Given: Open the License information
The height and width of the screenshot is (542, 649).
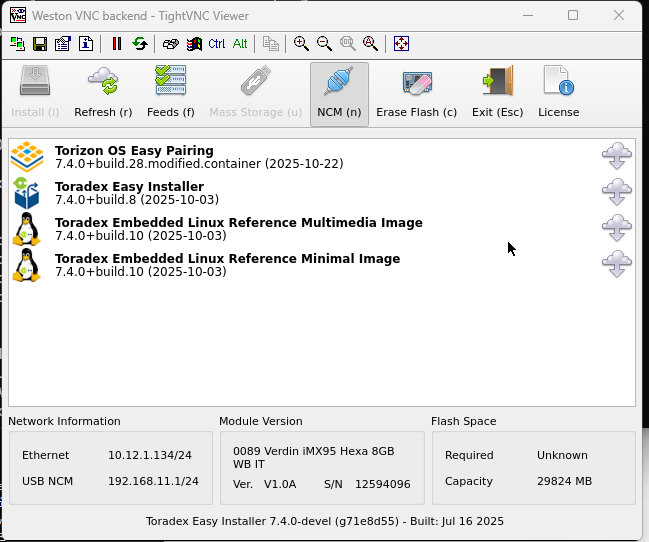Looking at the screenshot, I should pyautogui.click(x=558, y=93).
